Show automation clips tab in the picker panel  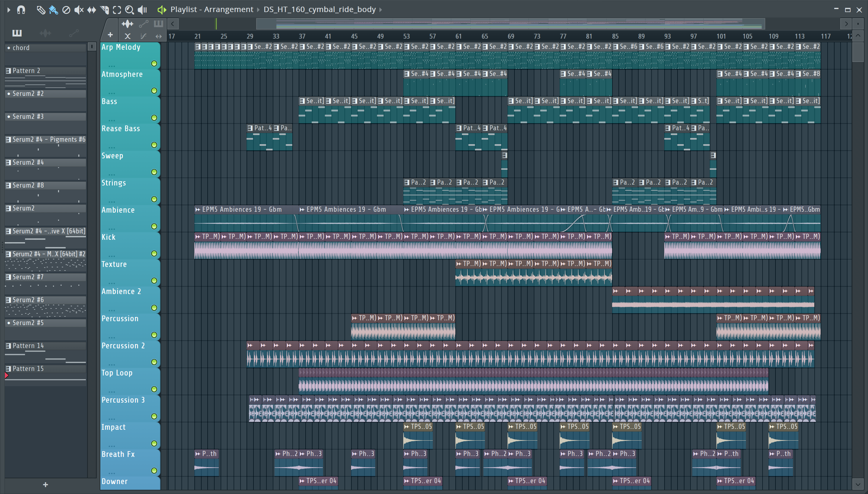click(74, 33)
